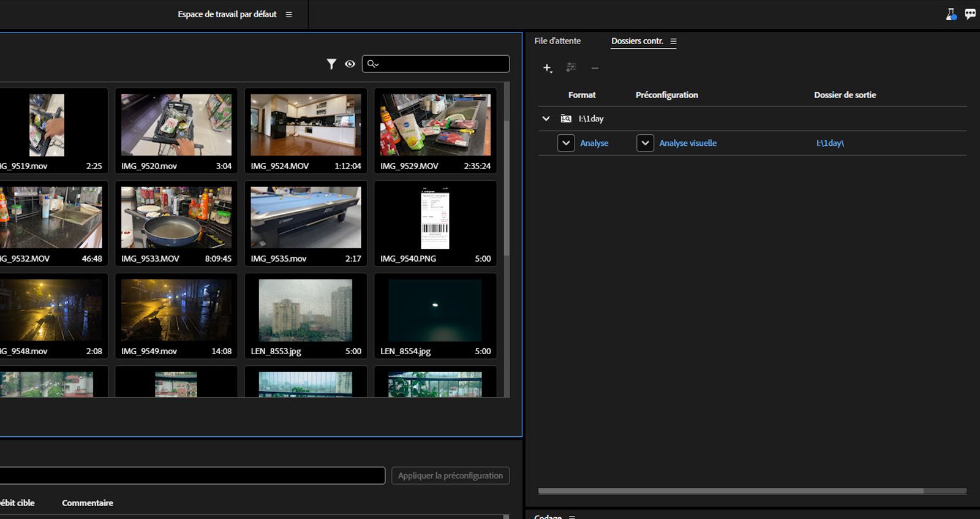Click the horizontal scrollbar in watch folders
Screen dimensions: 980x519
point(730,491)
